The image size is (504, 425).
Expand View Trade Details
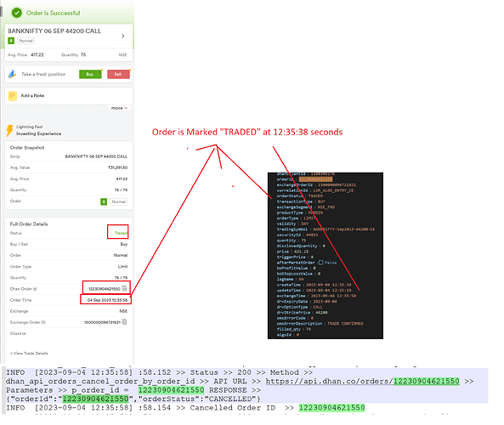29,354
